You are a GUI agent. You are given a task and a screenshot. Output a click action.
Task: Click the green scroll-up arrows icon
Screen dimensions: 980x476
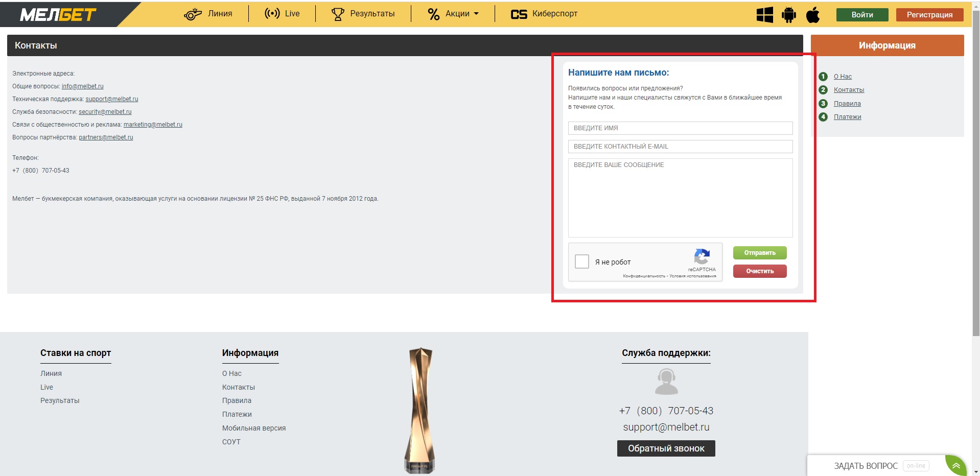(x=956, y=465)
